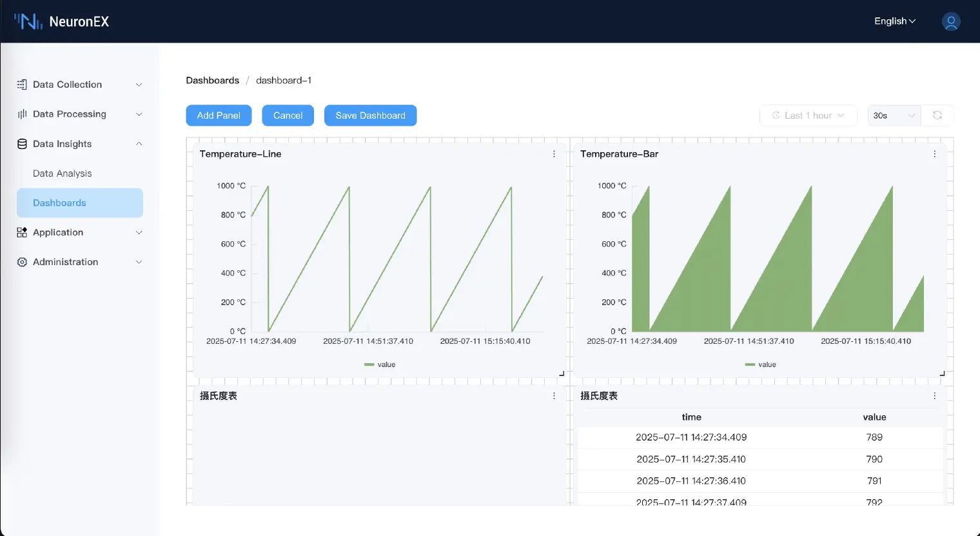Screen dimensions: 980x536
Task: Click the NeuronEX logo icon
Action: tap(28, 21)
